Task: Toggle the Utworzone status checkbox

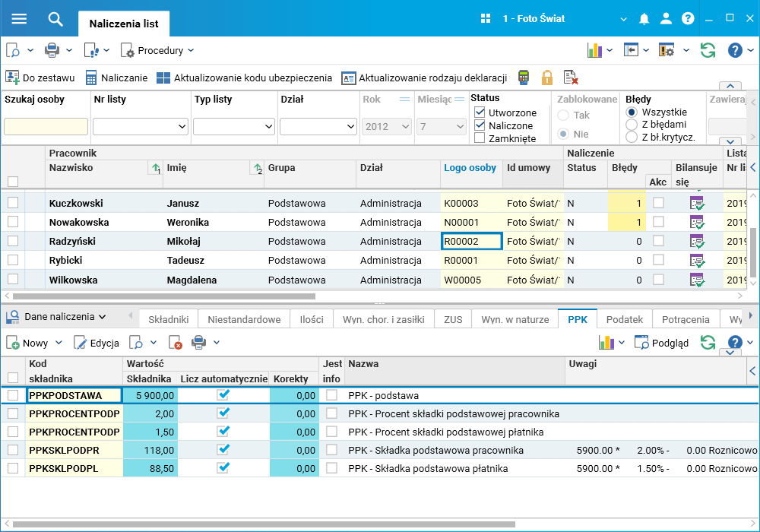Action: (x=480, y=112)
